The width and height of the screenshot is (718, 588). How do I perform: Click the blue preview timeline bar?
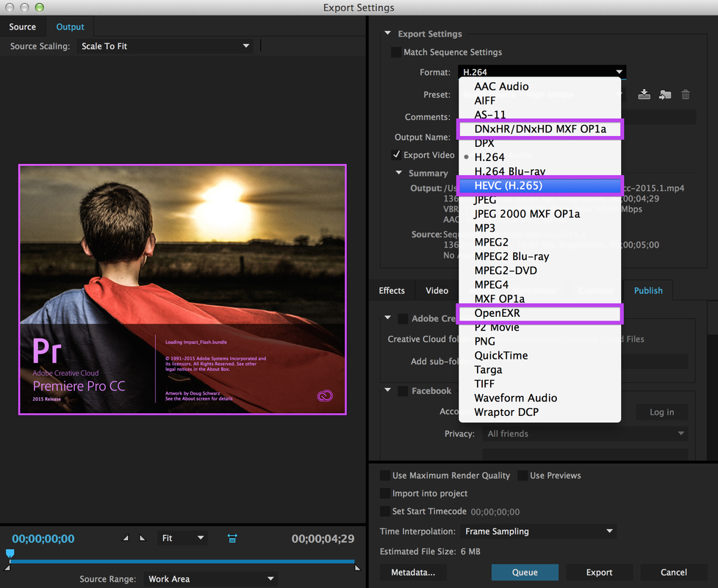click(182, 561)
